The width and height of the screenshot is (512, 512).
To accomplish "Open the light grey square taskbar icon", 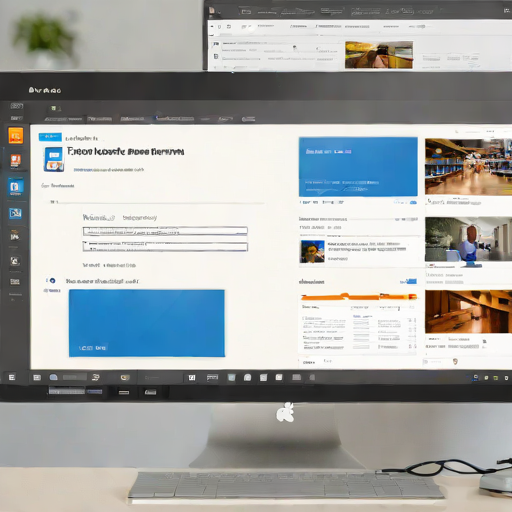I will tap(263, 377).
